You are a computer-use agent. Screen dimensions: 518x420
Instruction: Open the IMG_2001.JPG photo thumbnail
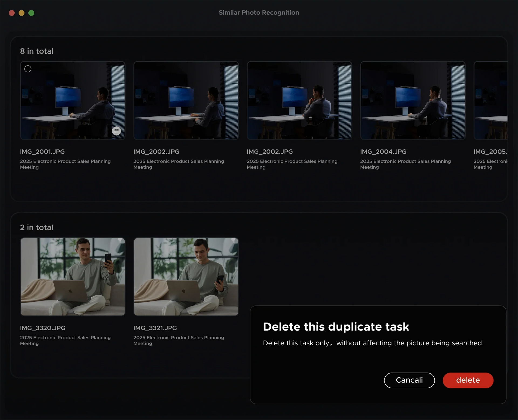[x=73, y=100]
